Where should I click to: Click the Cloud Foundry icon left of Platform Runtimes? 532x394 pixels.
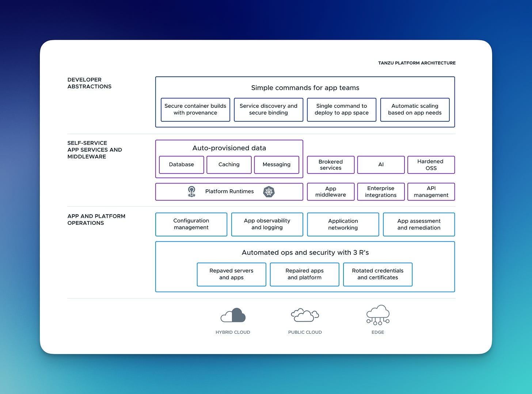click(x=191, y=192)
